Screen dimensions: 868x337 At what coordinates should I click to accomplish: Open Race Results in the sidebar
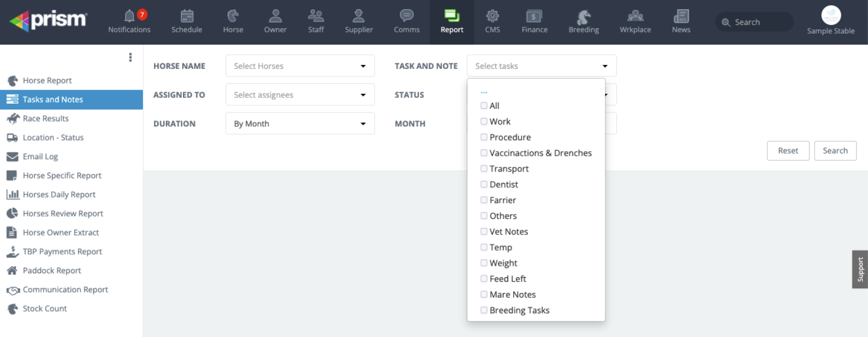pyautogui.click(x=46, y=119)
